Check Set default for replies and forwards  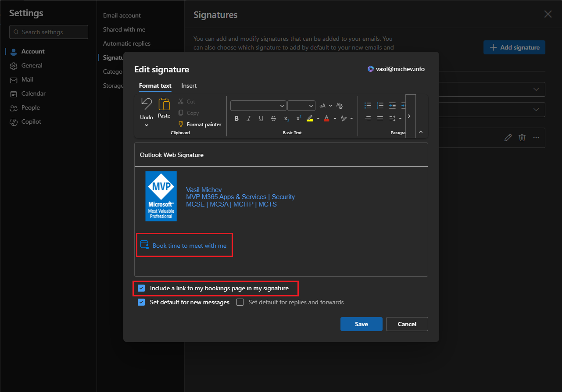coord(240,302)
